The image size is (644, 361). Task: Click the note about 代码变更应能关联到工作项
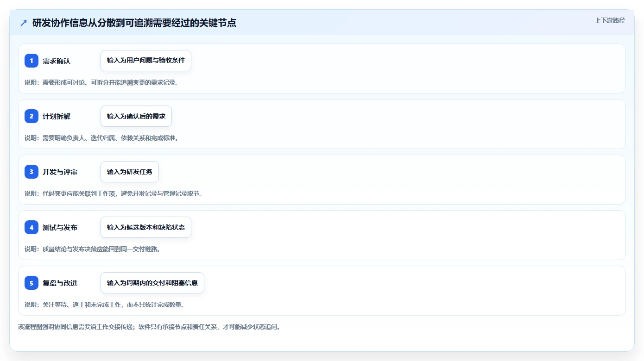pos(114,193)
